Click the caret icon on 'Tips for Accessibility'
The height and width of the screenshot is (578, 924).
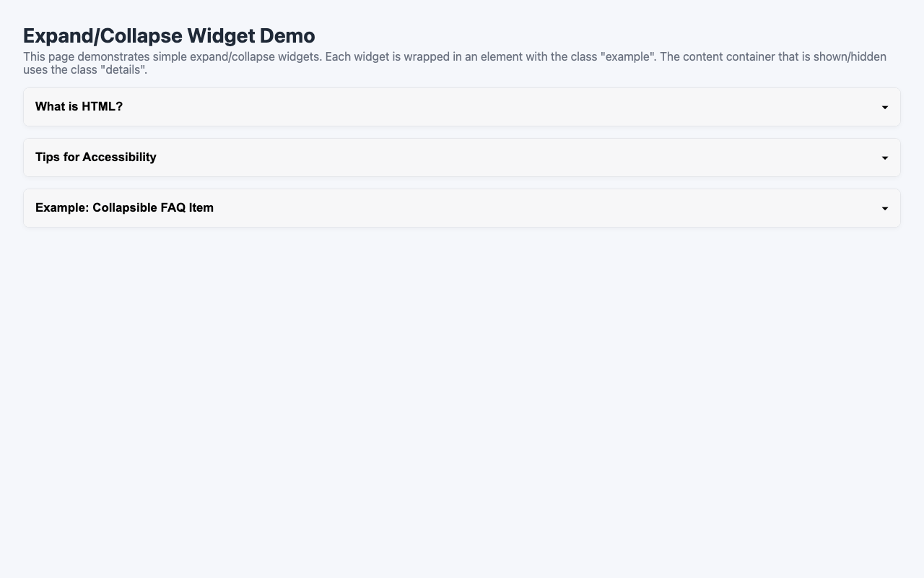(x=885, y=157)
